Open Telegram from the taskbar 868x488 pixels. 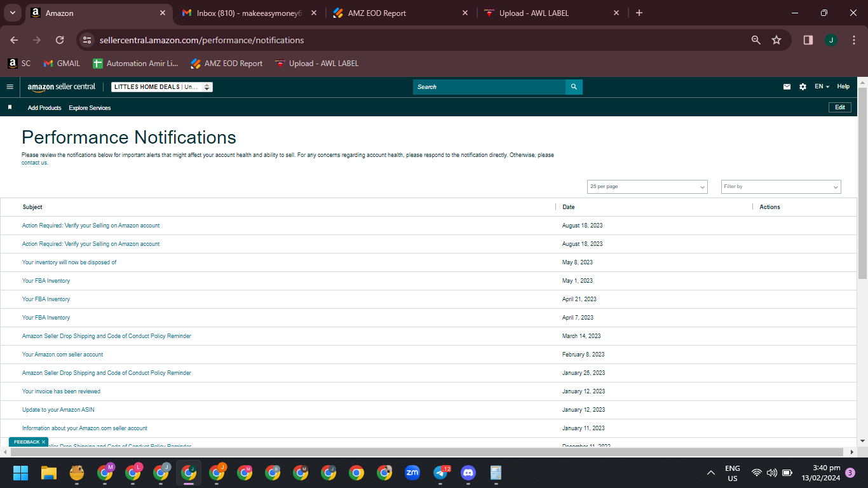(440, 473)
